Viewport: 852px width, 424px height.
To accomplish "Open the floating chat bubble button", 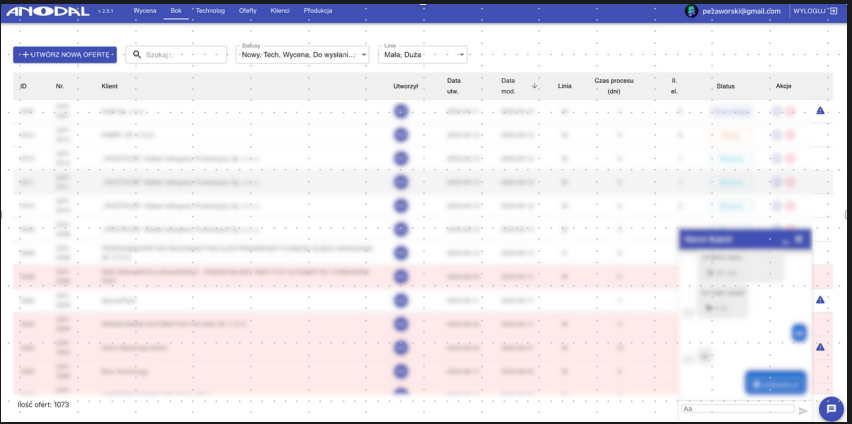I will [830, 408].
